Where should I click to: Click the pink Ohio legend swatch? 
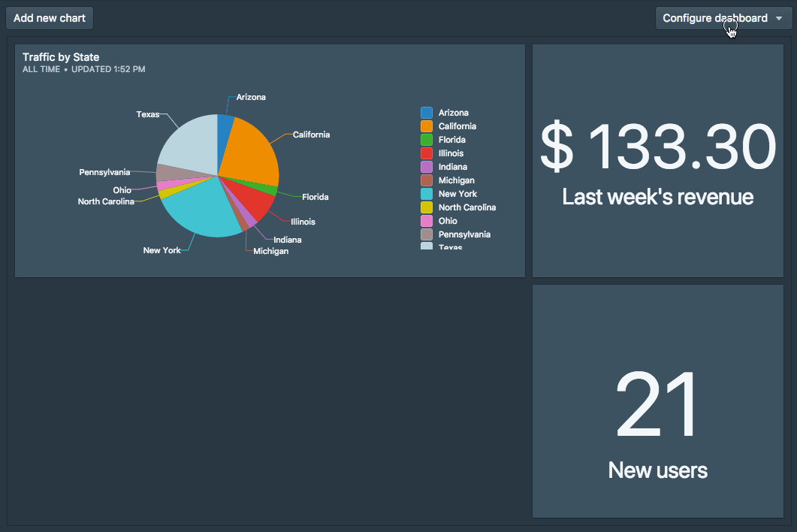tap(427, 221)
